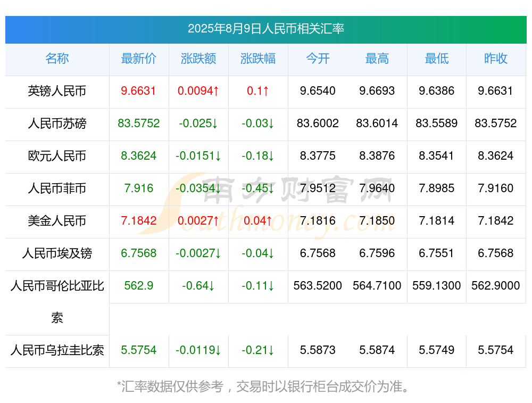
Task: Click high value 5.5874
Action: (x=377, y=350)
